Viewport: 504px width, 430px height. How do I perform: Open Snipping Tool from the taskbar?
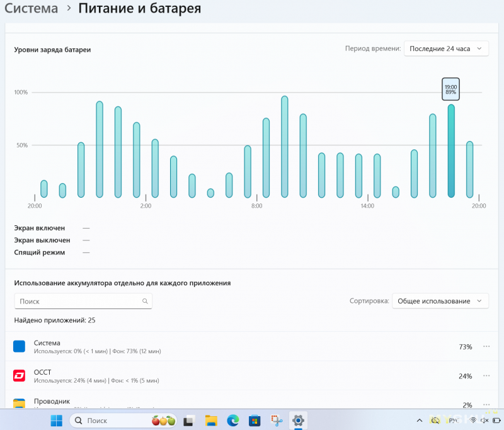click(x=275, y=420)
